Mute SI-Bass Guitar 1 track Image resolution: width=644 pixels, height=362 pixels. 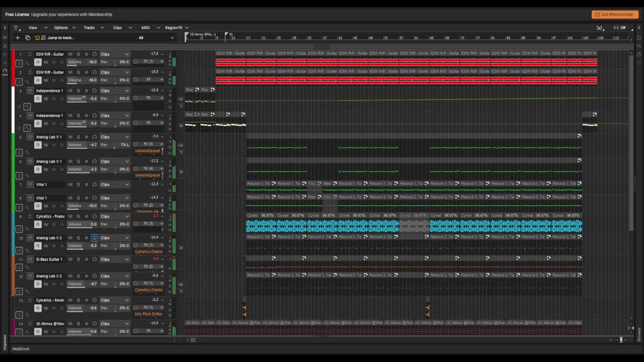70,259
